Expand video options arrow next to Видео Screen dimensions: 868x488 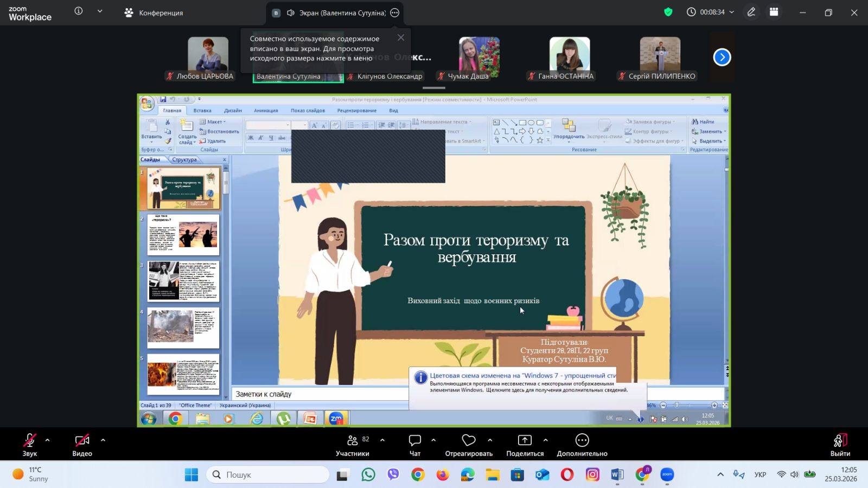pos(103,440)
